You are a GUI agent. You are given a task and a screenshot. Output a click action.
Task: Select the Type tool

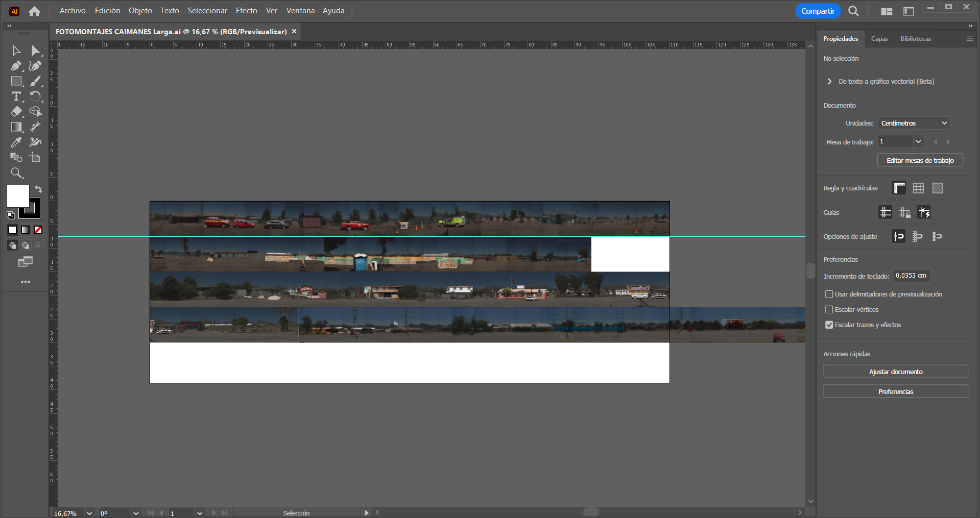(x=16, y=96)
